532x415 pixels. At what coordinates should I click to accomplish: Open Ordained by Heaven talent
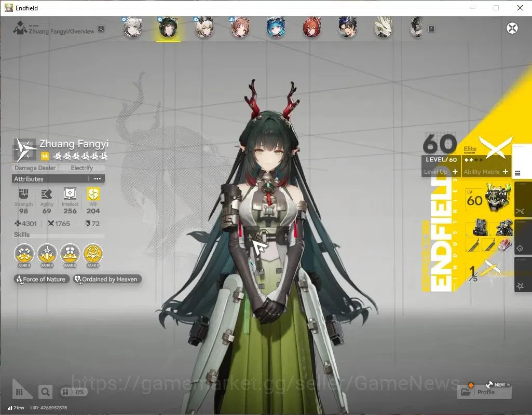click(x=107, y=280)
